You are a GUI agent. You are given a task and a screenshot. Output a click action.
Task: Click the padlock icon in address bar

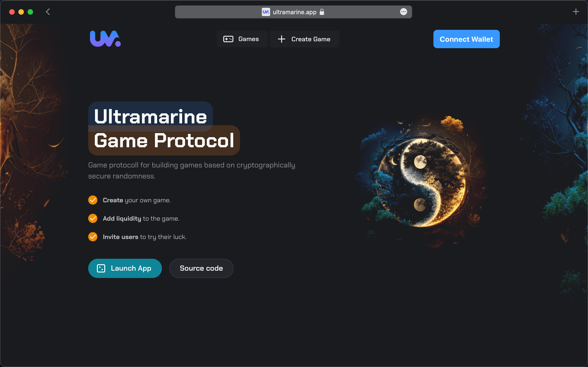[322, 12]
